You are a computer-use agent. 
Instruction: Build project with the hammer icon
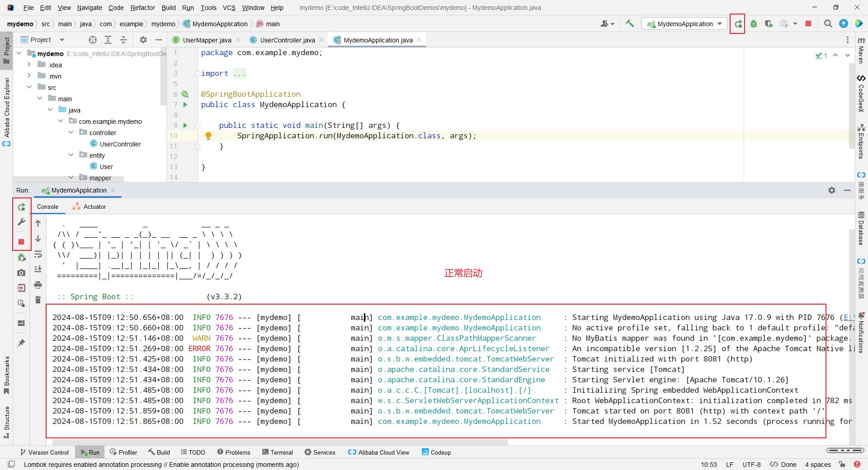tap(630, 23)
